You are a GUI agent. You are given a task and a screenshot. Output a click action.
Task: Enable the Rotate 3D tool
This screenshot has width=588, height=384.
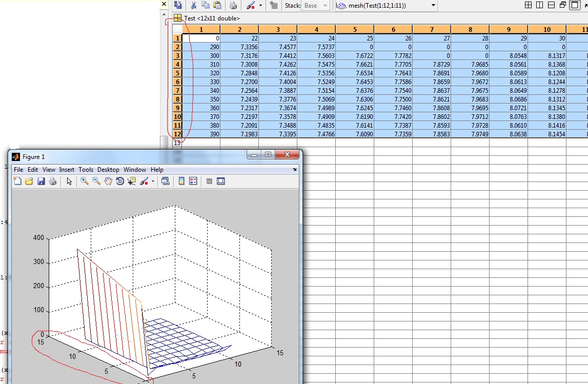(x=120, y=181)
